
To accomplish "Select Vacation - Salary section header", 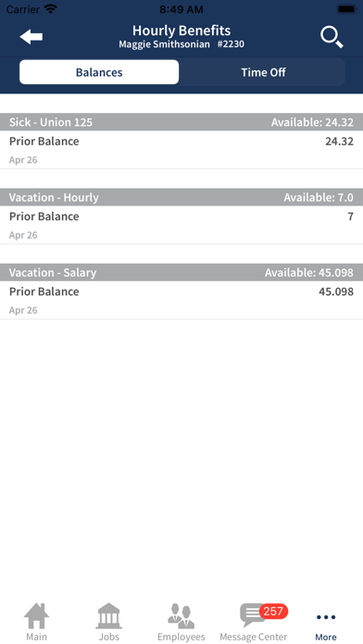I will tap(181, 272).
